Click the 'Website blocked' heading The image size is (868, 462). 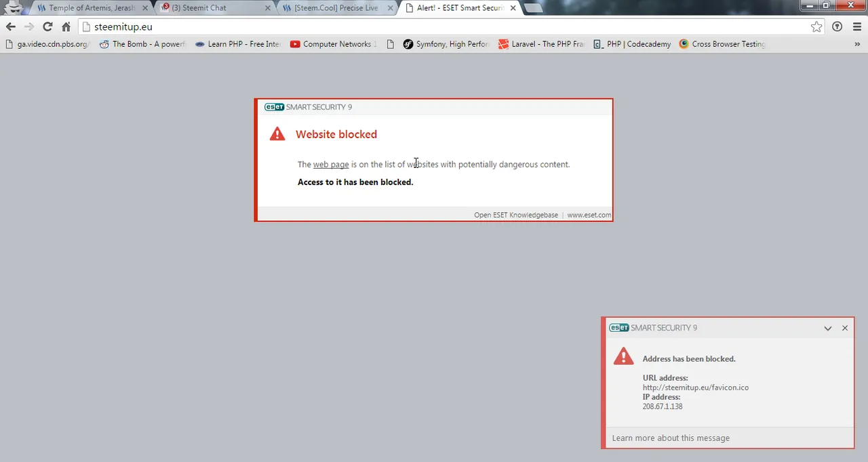(x=336, y=134)
